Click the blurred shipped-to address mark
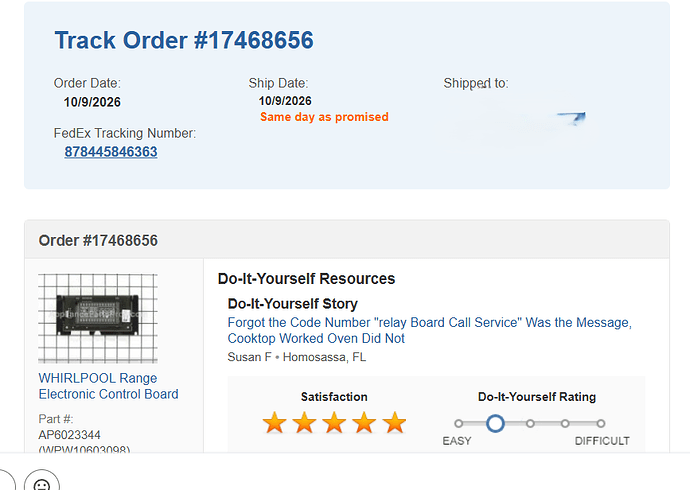Image resolution: width=690 pixels, height=490 pixels. pyautogui.click(x=571, y=117)
